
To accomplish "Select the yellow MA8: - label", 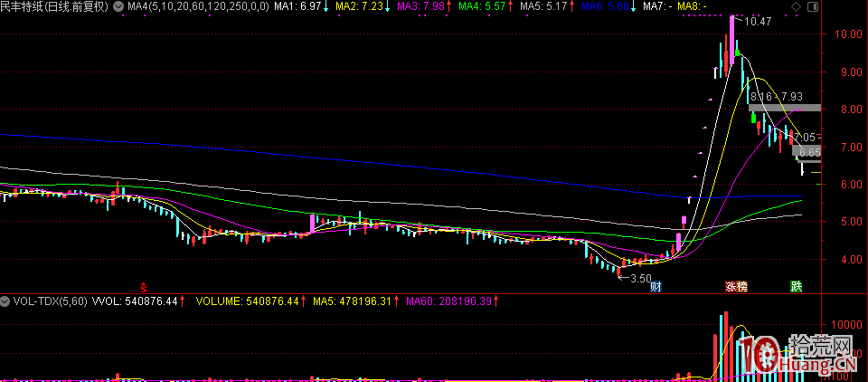I will (x=692, y=6).
